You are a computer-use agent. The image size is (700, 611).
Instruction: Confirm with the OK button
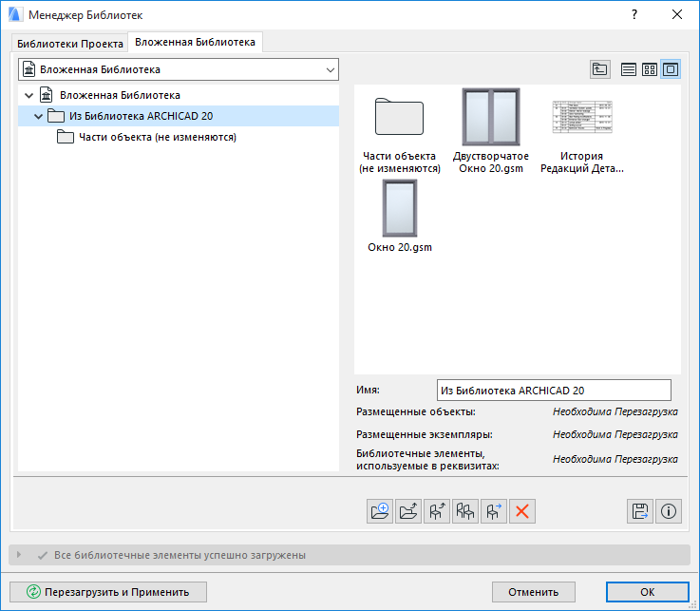(x=648, y=592)
